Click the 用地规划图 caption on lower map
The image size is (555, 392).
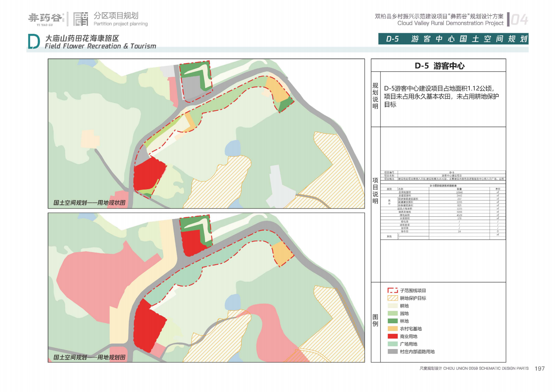tap(89, 357)
